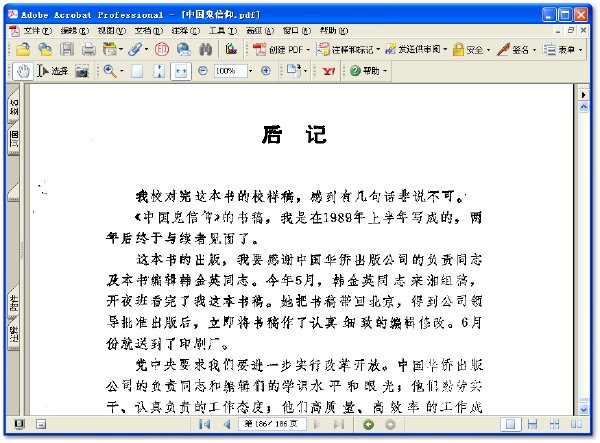The width and height of the screenshot is (600, 443).
Task: Open the 高级(A) menu
Action: point(260,30)
